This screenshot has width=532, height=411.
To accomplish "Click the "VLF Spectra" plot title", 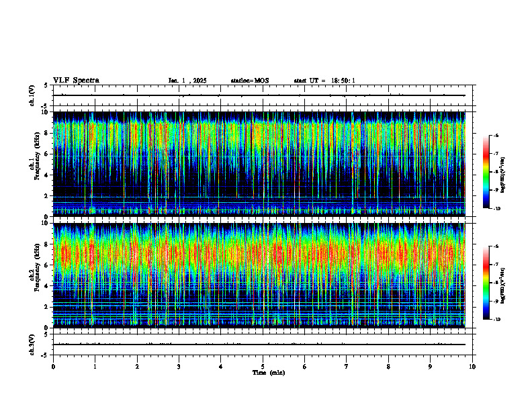I will (x=76, y=81).
